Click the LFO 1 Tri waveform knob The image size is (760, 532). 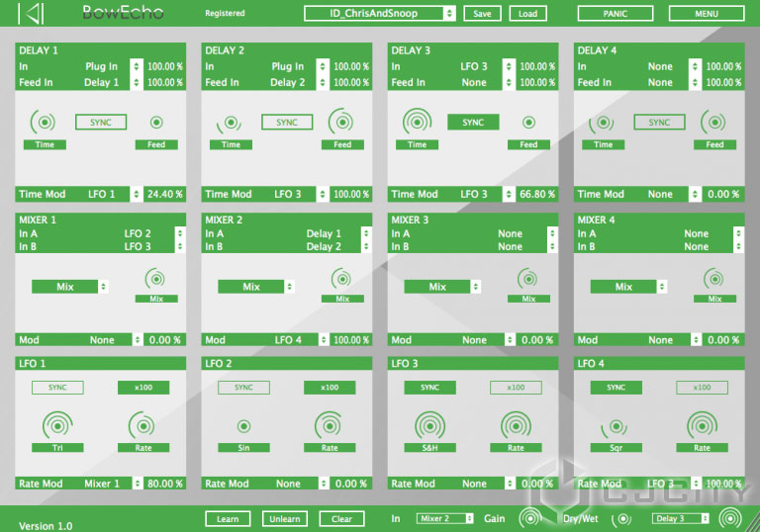57,426
